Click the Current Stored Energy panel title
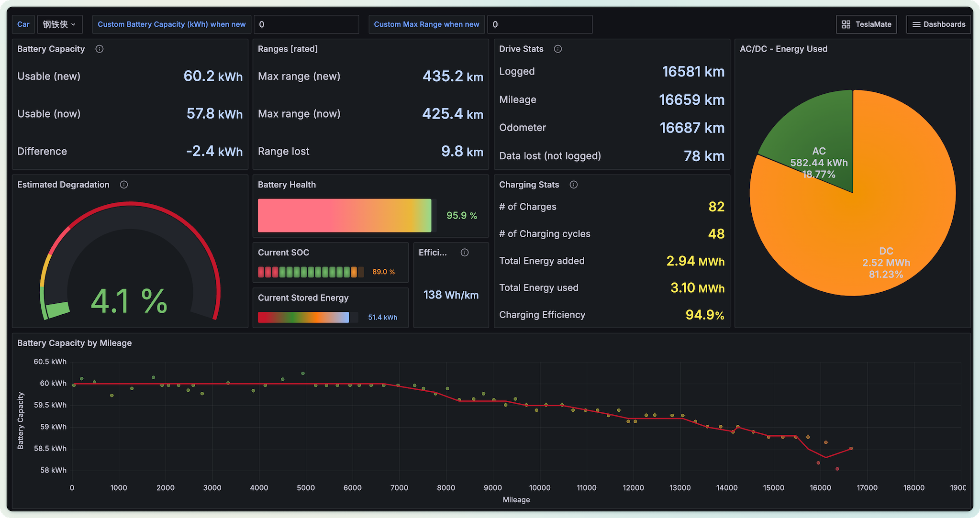The image size is (980, 518). [303, 298]
